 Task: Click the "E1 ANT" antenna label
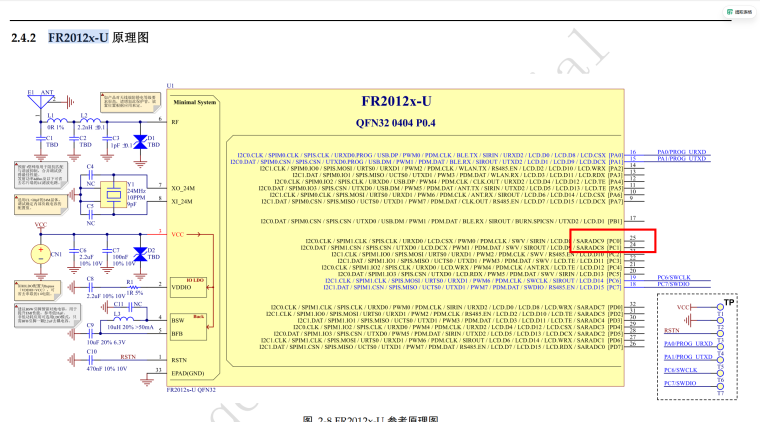40,92
